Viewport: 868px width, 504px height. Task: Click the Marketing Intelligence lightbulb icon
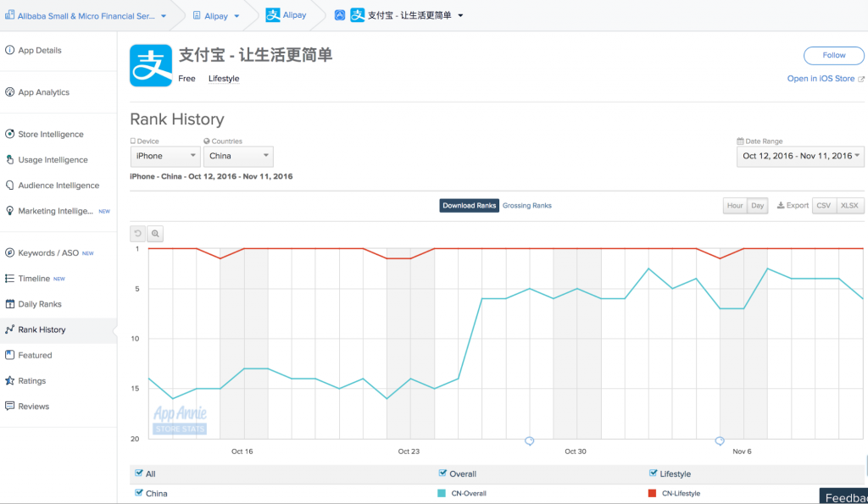coord(9,210)
